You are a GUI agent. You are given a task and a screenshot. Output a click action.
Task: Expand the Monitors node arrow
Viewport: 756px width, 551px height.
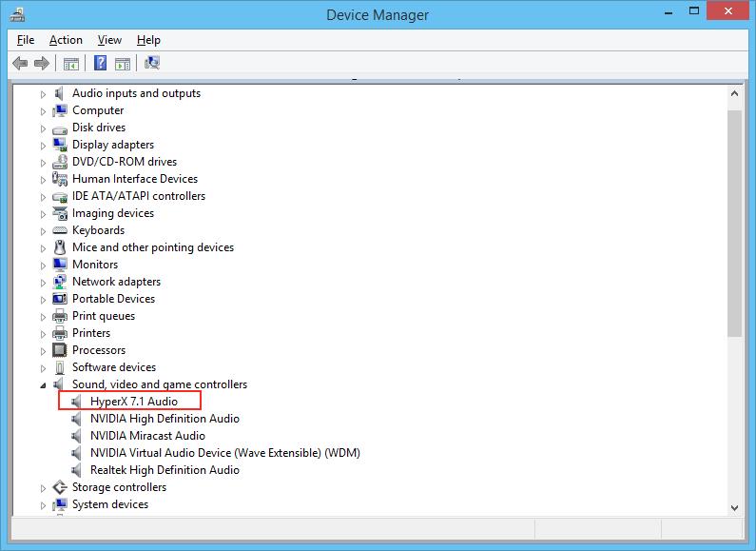coord(43,266)
